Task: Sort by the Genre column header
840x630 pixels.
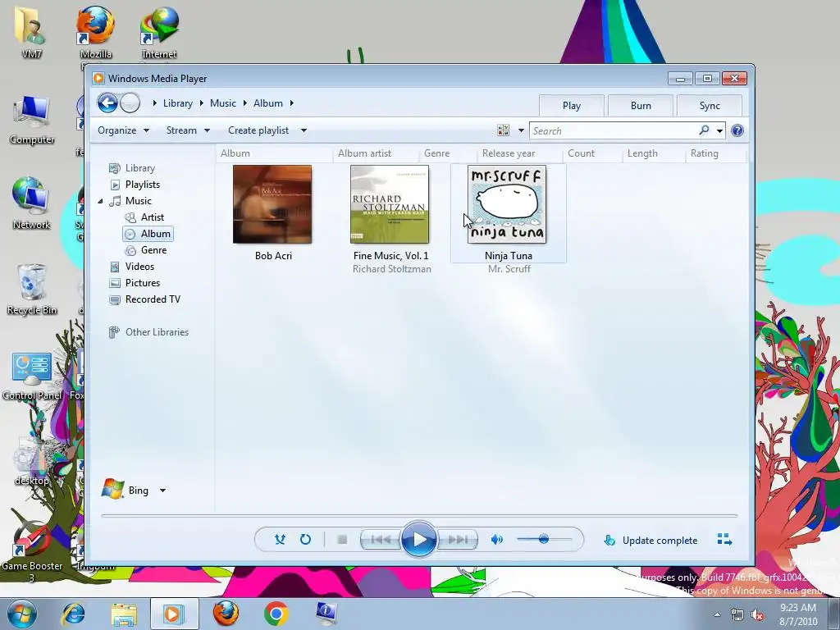Action: [x=436, y=153]
